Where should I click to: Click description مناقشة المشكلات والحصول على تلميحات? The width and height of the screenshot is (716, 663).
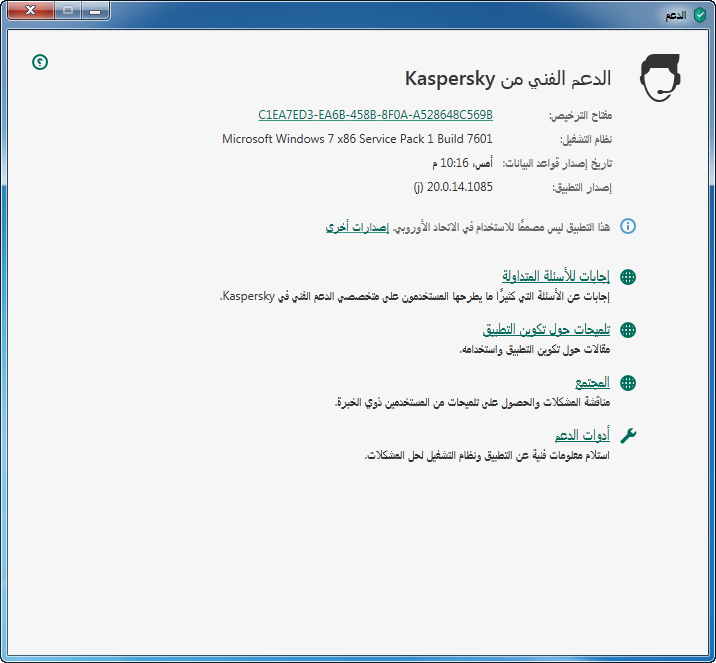[x=473, y=402]
